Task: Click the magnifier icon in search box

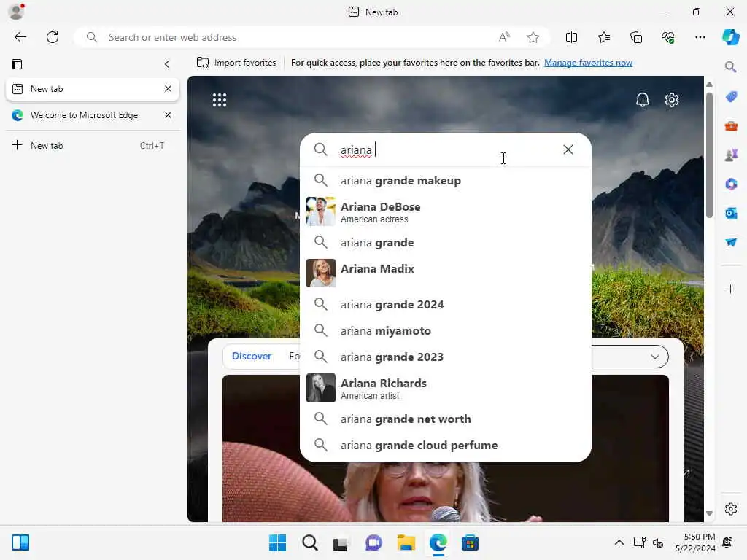Action: (x=321, y=149)
